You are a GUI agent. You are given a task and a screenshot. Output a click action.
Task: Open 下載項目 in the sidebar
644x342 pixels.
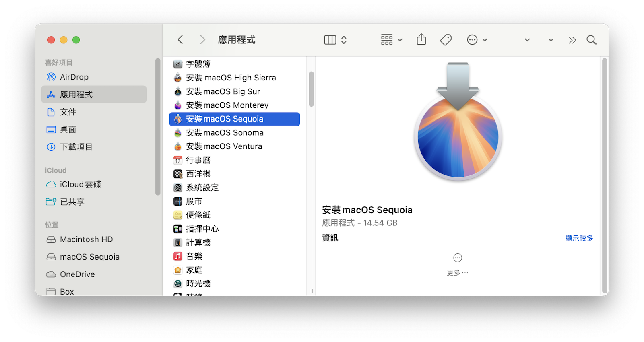[94, 147]
